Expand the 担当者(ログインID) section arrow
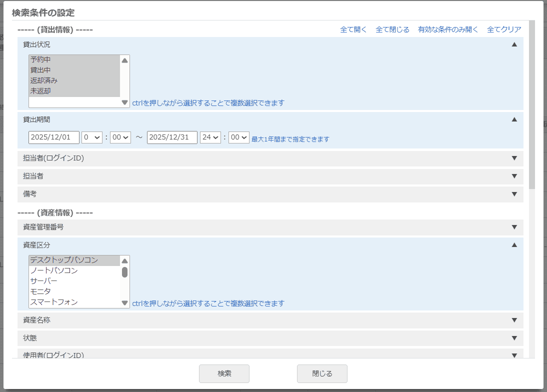 514,158
